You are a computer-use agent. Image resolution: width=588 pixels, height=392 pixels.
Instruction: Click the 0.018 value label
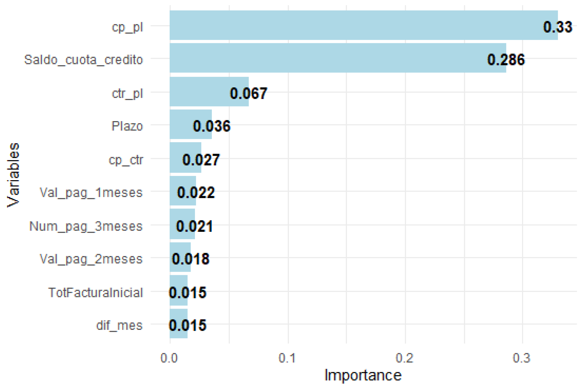click(190, 259)
